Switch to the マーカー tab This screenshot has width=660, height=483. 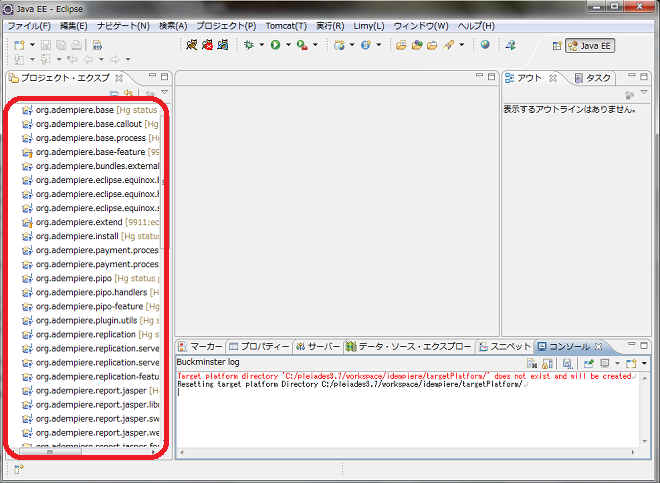pyautogui.click(x=200, y=347)
